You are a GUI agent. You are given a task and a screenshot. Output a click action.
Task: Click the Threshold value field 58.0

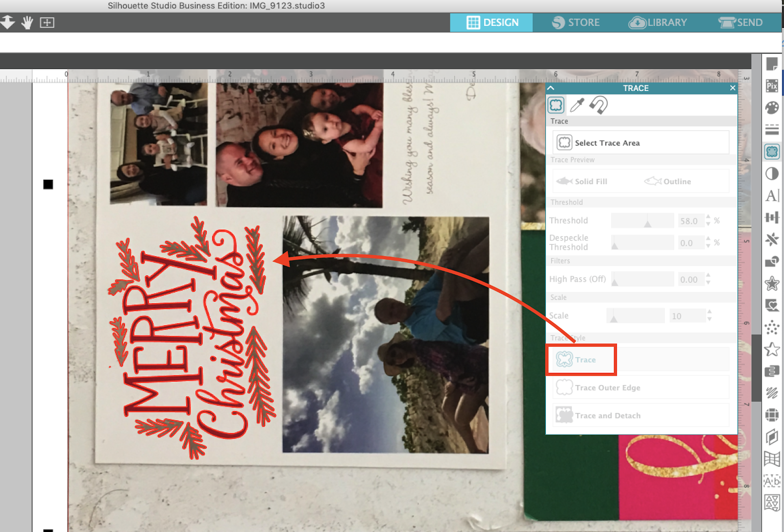(690, 221)
